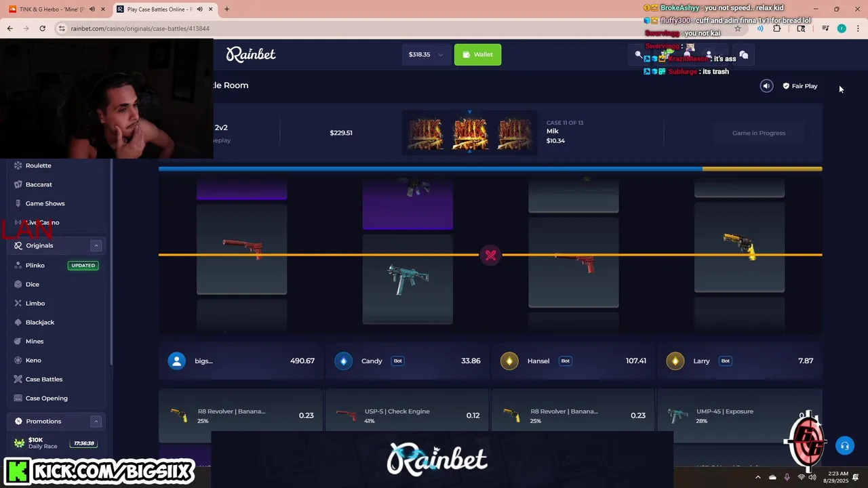
Task: Click the browser back arrow
Action: [x=9, y=28]
